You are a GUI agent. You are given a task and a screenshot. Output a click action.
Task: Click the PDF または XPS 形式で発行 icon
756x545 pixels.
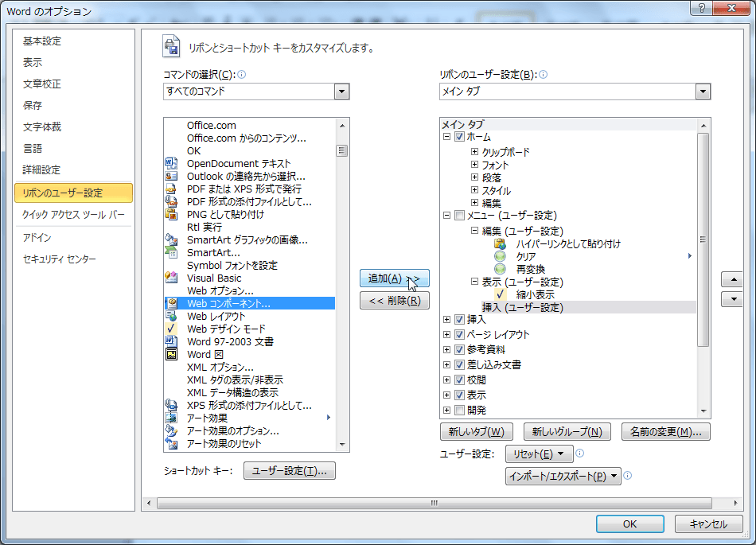click(171, 189)
